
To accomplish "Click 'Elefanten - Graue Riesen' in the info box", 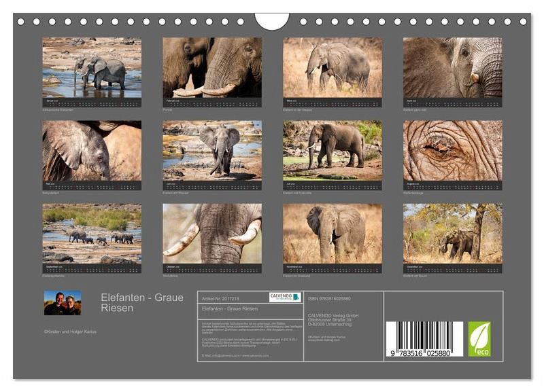I will tap(230, 308).
